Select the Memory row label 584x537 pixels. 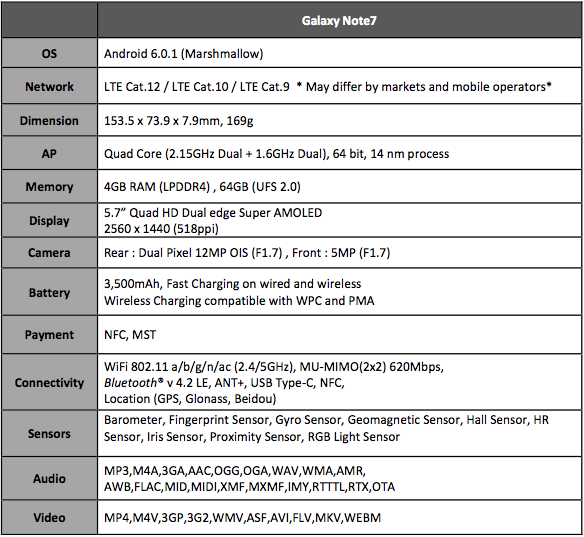tap(49, 187)
